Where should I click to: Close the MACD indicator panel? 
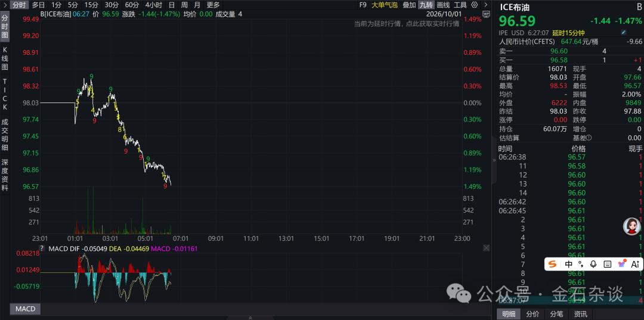click(x=487, y=248)
